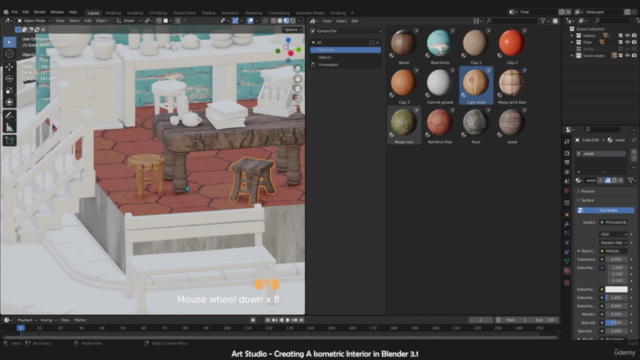Open the Tool properties tab icon
640x360 pixels.
(567, 141)
